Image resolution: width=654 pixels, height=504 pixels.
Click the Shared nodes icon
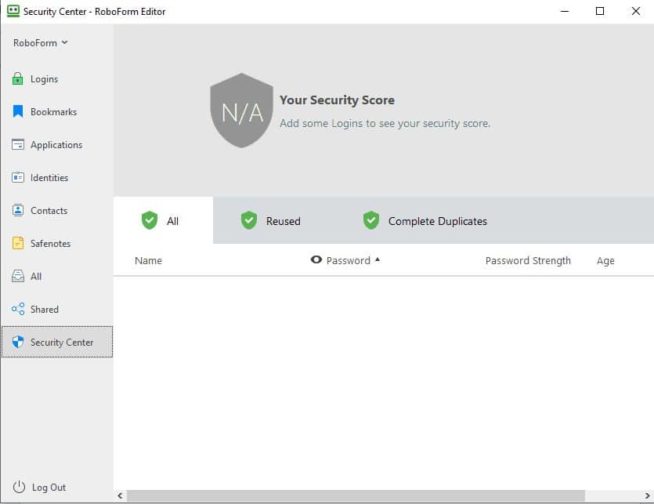point(18,309)
